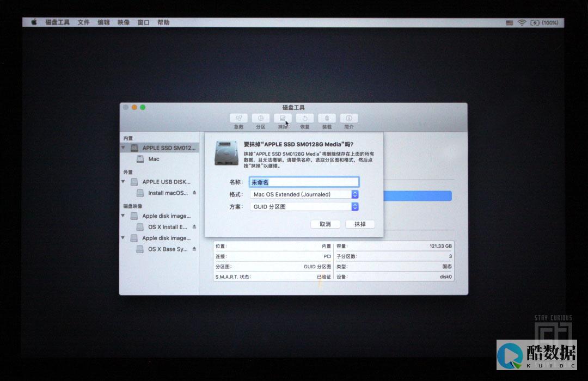
Task: Open the Scheme (方案) GUID dropdown
Action: pyautogui.click(x=304, y=207)
